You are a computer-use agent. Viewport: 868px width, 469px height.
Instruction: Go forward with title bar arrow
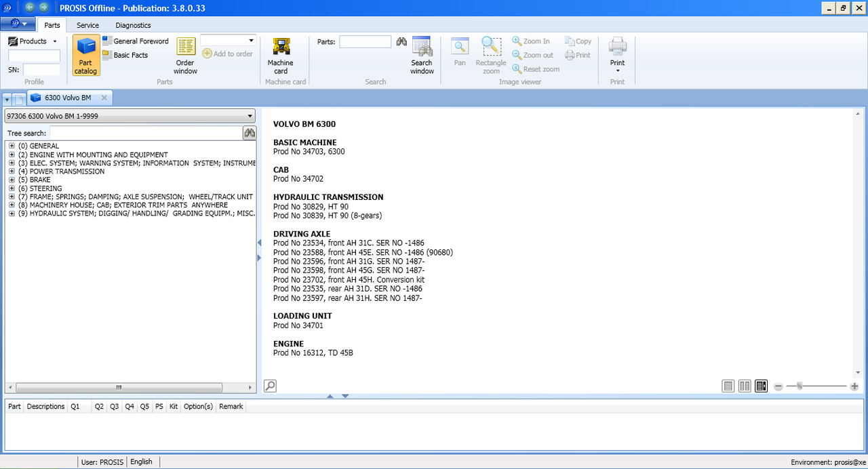(x=43, y=7)
